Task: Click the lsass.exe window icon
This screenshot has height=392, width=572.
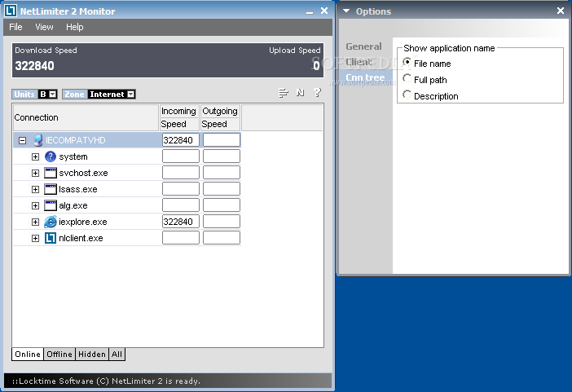Action: pyautogui.click(x=51, y=189)
